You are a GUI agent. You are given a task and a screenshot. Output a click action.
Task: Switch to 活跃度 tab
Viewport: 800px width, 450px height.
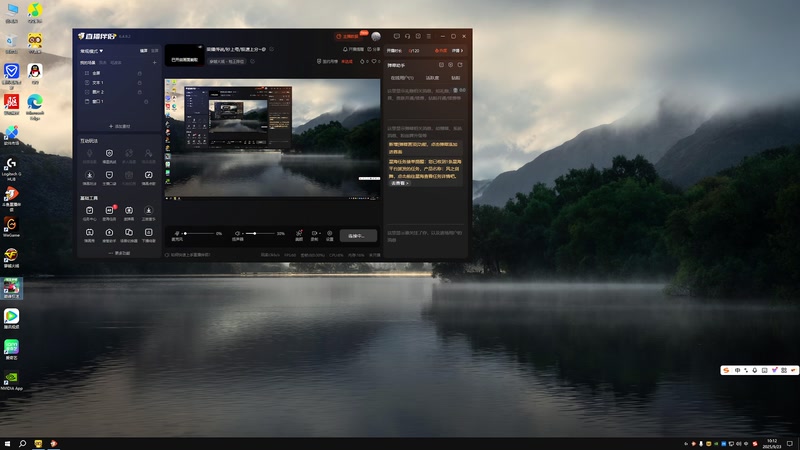[432, 78]
